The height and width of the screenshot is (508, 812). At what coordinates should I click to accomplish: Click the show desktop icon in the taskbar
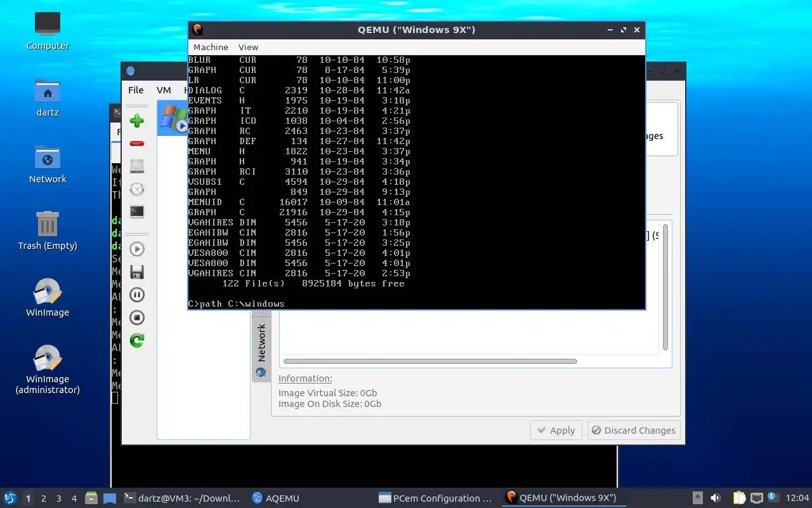point(110,498)
